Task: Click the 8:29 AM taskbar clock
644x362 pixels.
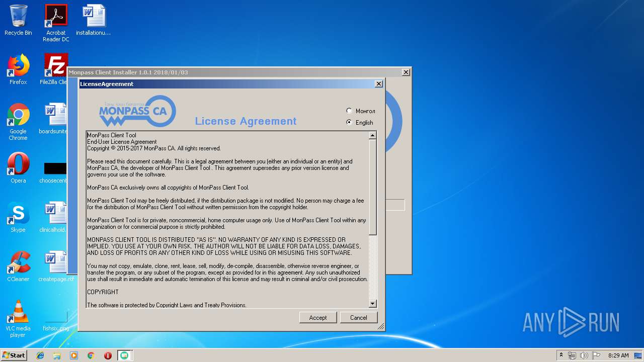Action: 618,355
